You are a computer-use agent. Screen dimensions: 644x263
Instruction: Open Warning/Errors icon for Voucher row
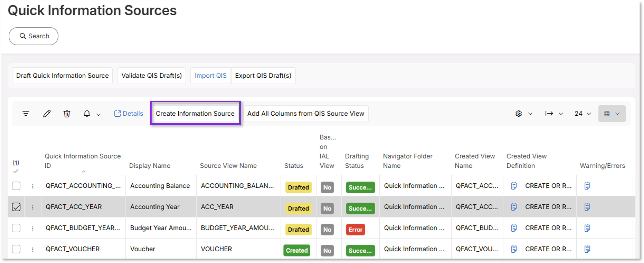pos(587,249)
